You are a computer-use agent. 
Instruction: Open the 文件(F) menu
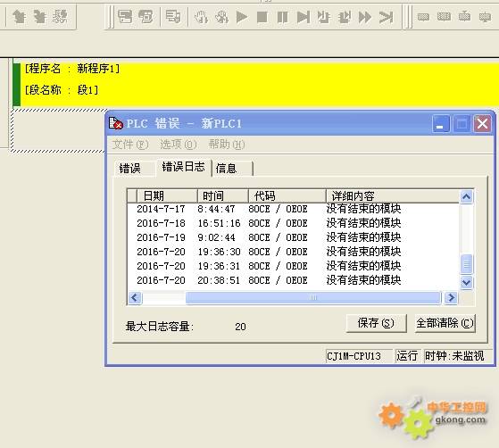(130, 145)
